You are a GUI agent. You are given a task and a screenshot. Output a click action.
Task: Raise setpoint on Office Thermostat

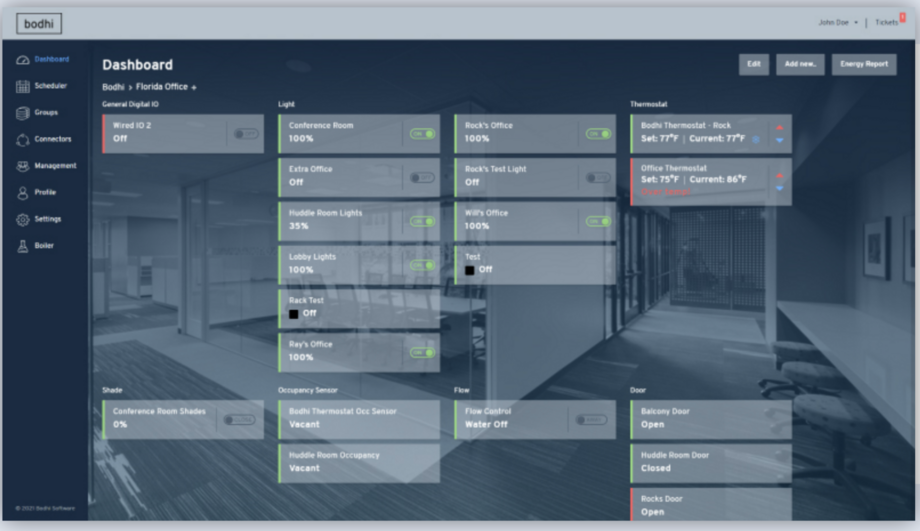(x=779, y=175)
